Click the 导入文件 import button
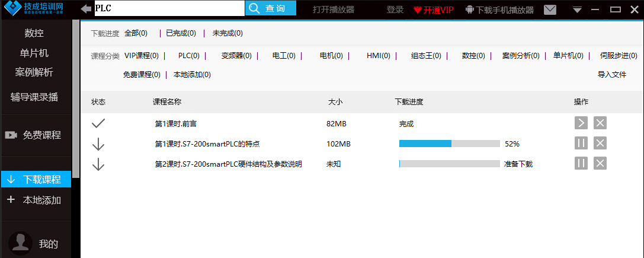This screenshot has width=644, height=258. point(611,75)
